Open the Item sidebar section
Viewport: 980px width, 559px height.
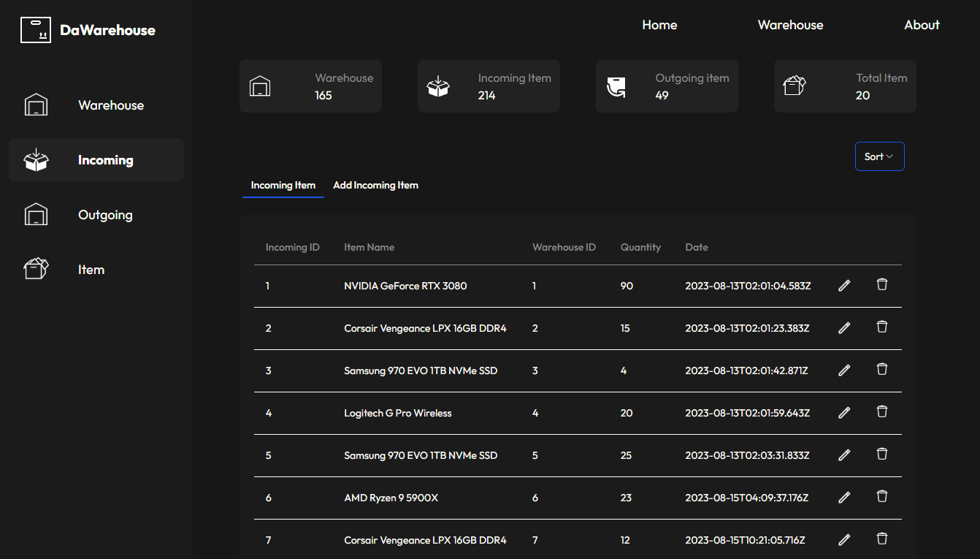91,270
